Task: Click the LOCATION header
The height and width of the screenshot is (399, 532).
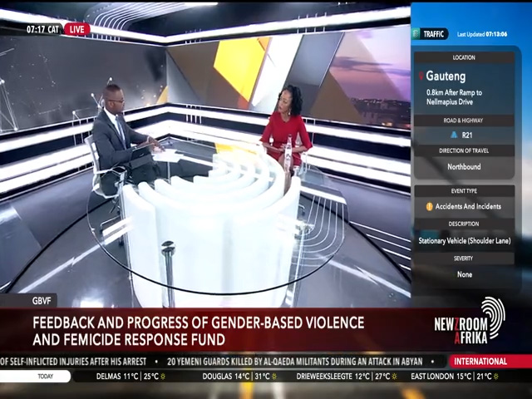Action: pos(464,57)
